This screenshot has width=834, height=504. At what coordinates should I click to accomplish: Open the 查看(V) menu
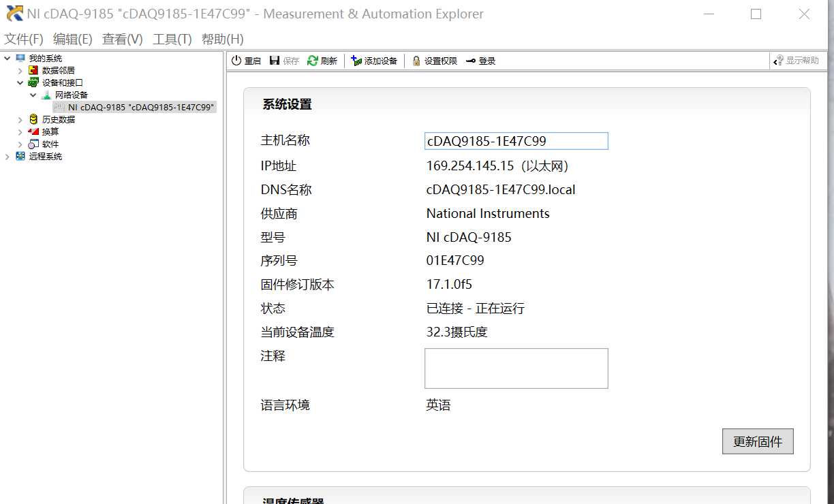(123, 40)
